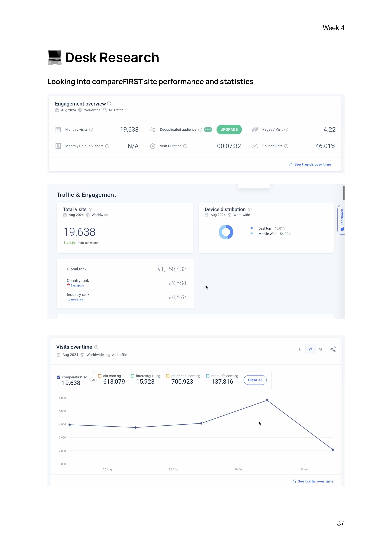Click the Mobile Web 54.99% percentage

[x=285, y=234]
